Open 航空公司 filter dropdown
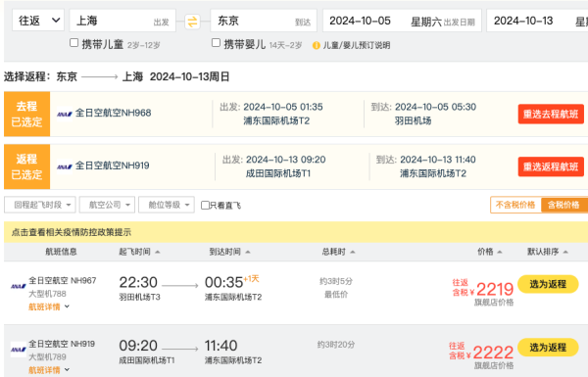This screenshot has width=588, height=377. (107, 205)
